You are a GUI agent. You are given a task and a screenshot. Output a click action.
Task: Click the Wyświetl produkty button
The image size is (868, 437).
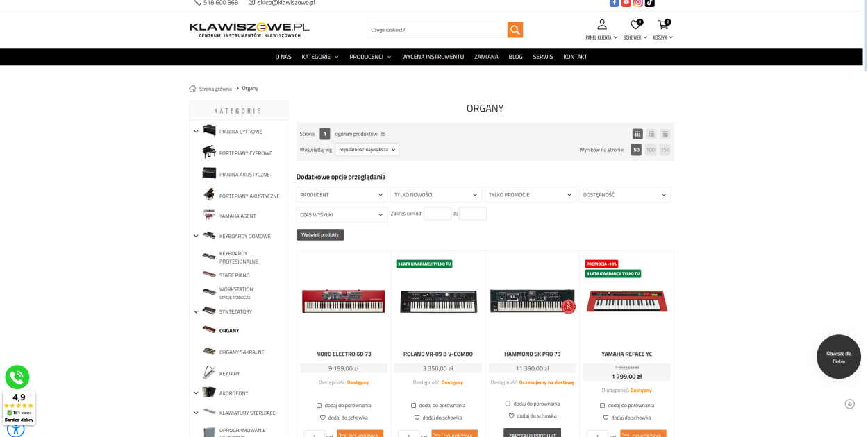320,234
